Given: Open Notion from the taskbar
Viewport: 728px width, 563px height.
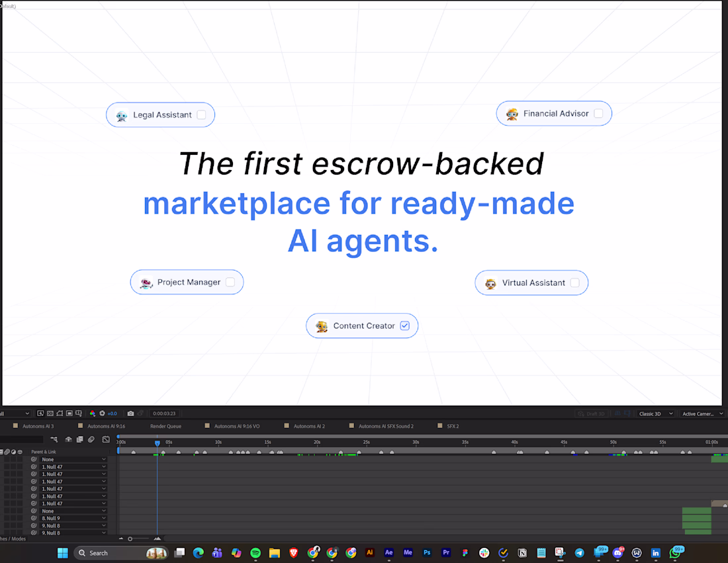Looking at the screenshot, I should [x=522, y=553].
